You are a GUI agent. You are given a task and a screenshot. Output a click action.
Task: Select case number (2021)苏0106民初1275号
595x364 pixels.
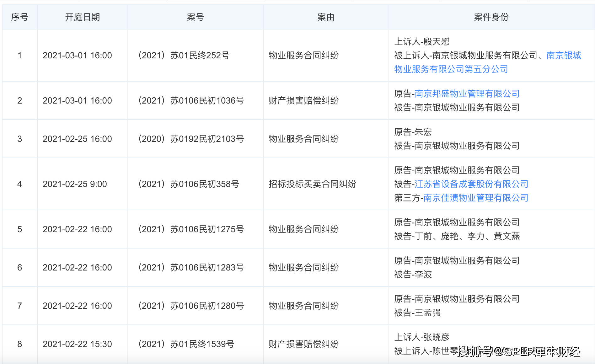click(x=191, y=229)
